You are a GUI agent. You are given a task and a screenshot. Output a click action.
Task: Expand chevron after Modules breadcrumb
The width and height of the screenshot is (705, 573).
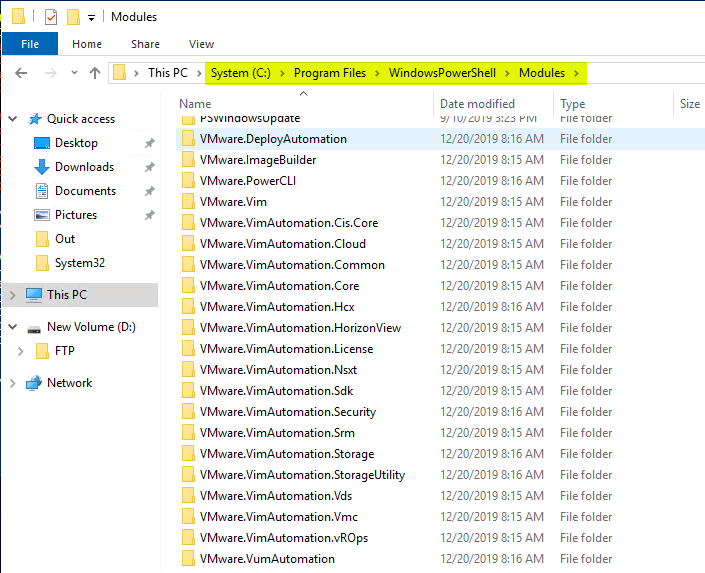[x=576, y=73]
